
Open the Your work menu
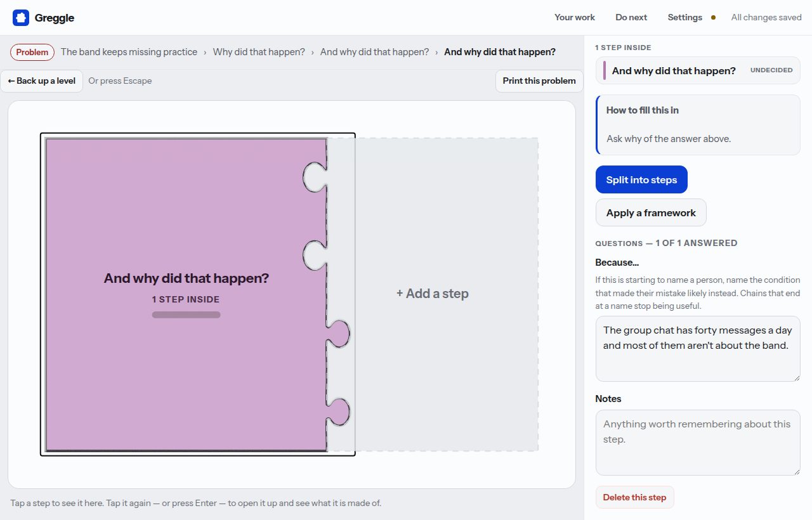pyautogui.click(x=575, y=18)
